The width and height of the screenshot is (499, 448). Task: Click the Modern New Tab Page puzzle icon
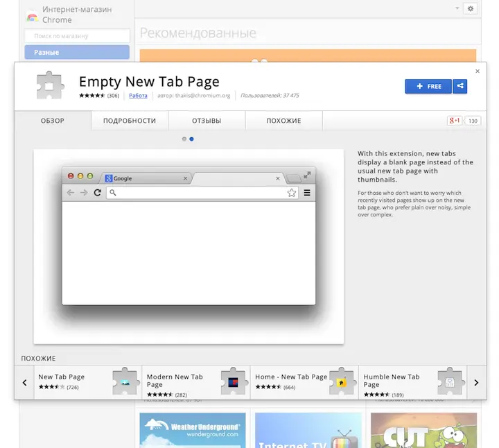click(x=234, y=381)
